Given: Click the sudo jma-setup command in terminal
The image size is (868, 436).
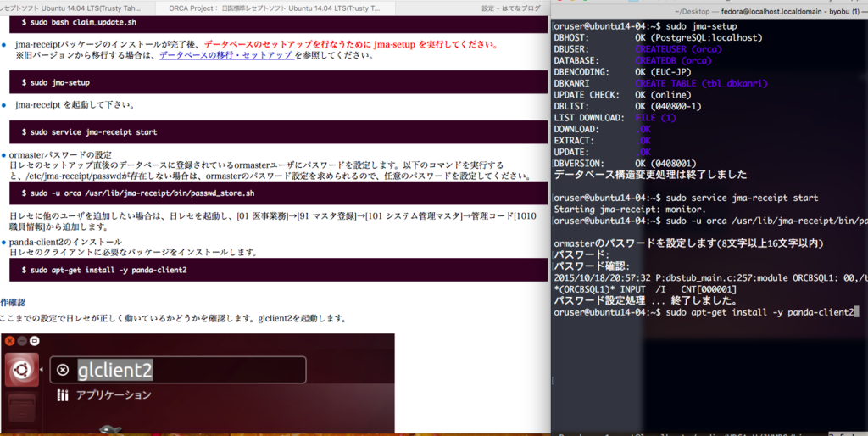Looking at the screenshot, I should (702, 26).
